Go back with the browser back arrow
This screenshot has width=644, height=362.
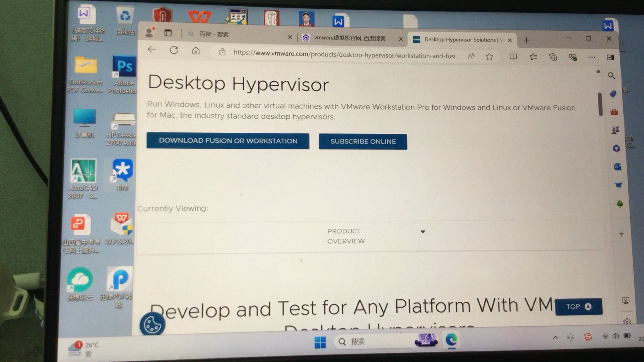point(152,50)
